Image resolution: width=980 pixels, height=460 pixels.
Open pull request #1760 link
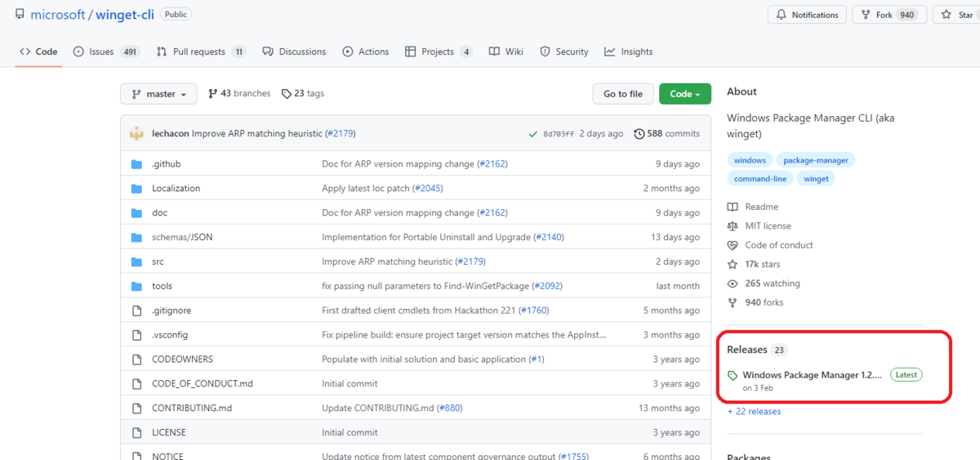tap(534, 310)
